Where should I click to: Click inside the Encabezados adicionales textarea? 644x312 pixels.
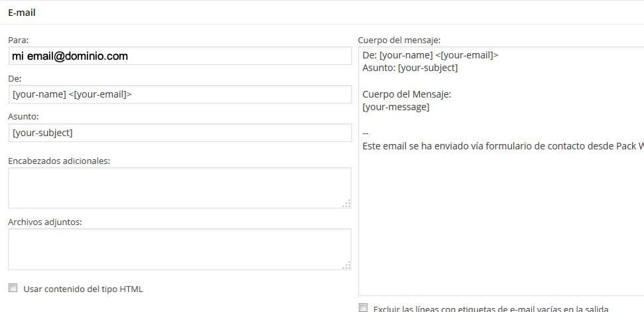(x=180, y=188)
